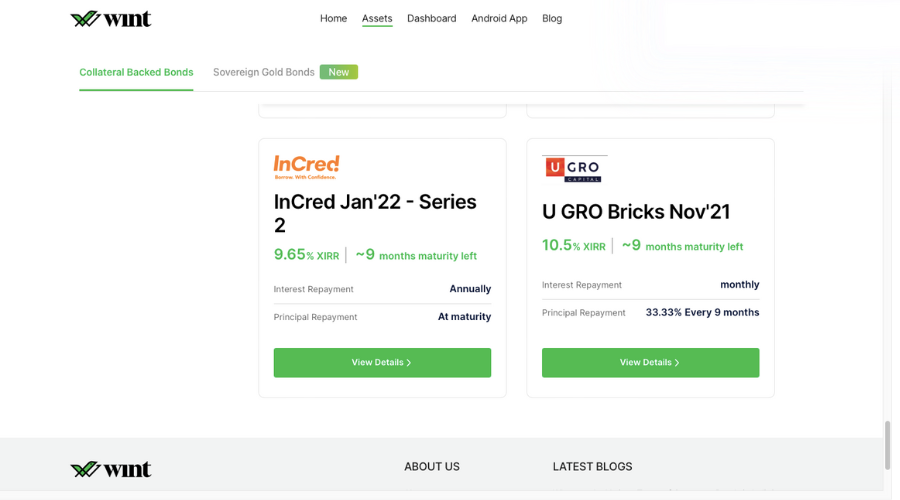The width and height of the screenshot is (900, 500).
Task: Click the New badge beside Sovereign Gold Bonds
Action: [339, 72]
